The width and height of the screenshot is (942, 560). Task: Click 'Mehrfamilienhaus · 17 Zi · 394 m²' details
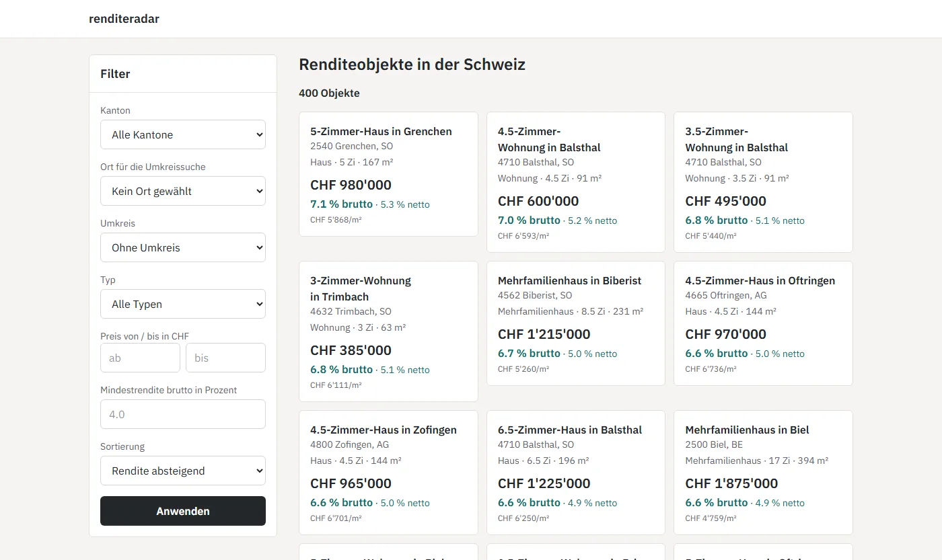(757, 461)
